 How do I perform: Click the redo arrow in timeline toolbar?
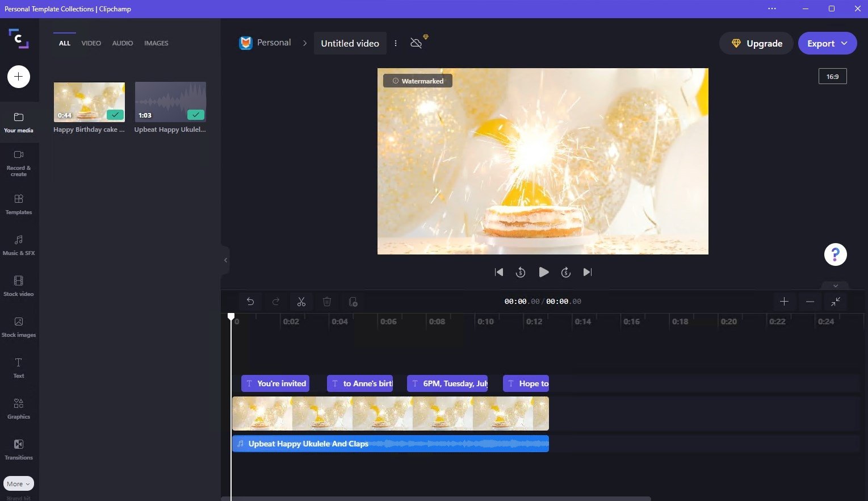tap(276, 302)
